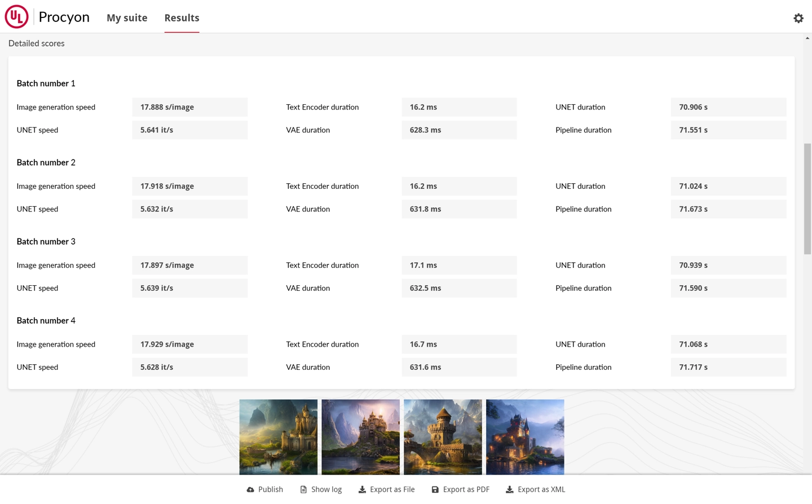View the fourth night-time castle thumbnail
This screenshot has height=504, width=812.
[525, 437]
